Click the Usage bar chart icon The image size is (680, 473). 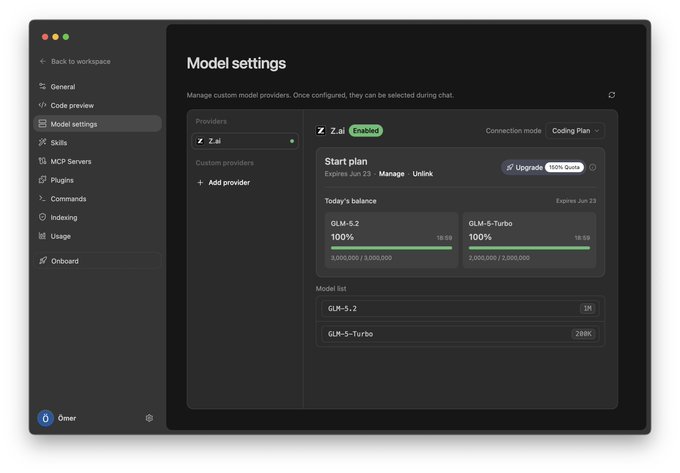click(42, 236)
